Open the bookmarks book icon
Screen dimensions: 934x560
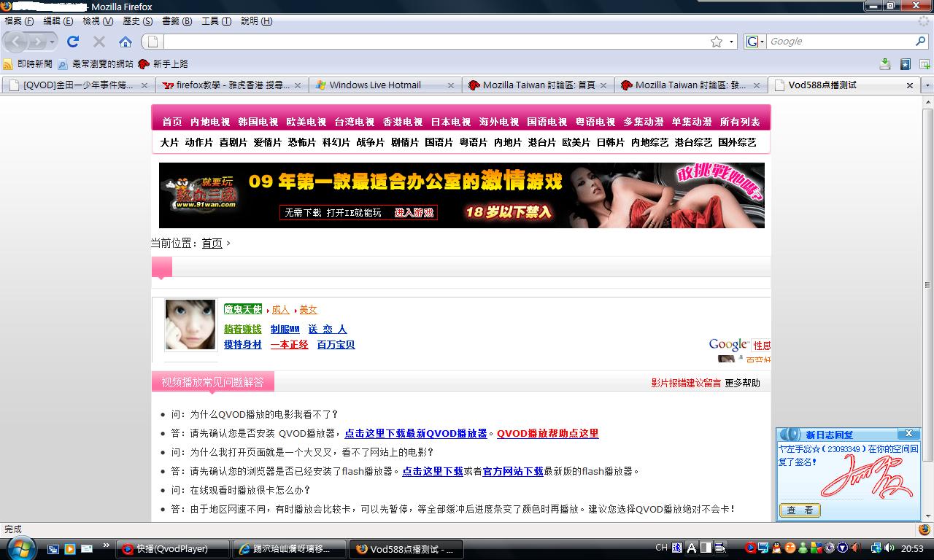pos(905,64)
